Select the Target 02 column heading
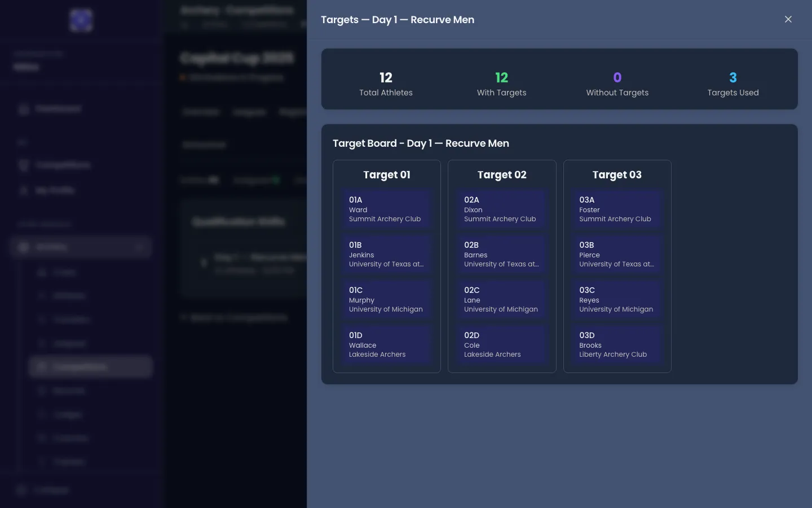 (502, 175)
